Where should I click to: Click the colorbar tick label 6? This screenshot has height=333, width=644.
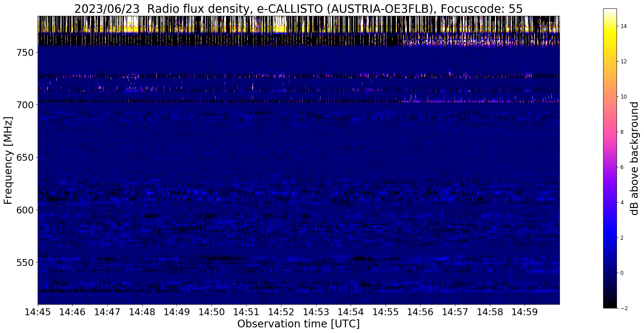click(x=622, y=167)
